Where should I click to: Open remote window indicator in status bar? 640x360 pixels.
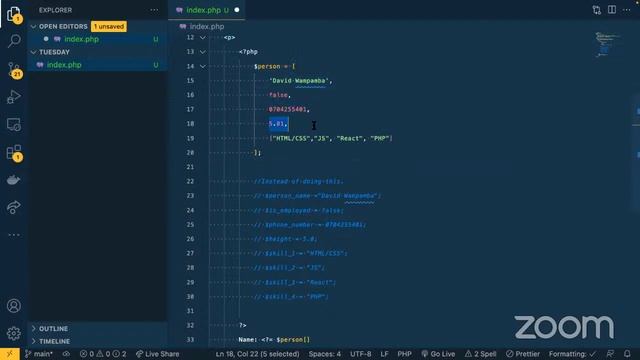[x=9, y=354]
